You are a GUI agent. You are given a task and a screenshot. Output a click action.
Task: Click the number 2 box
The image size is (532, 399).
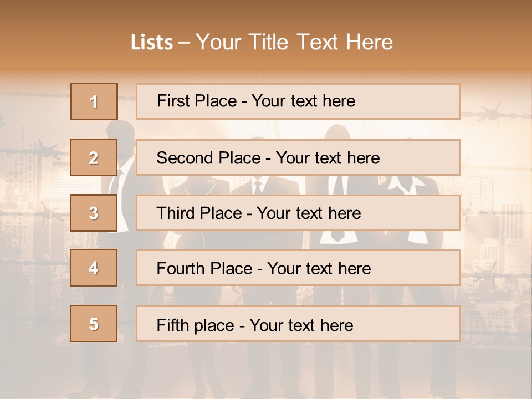94,157
